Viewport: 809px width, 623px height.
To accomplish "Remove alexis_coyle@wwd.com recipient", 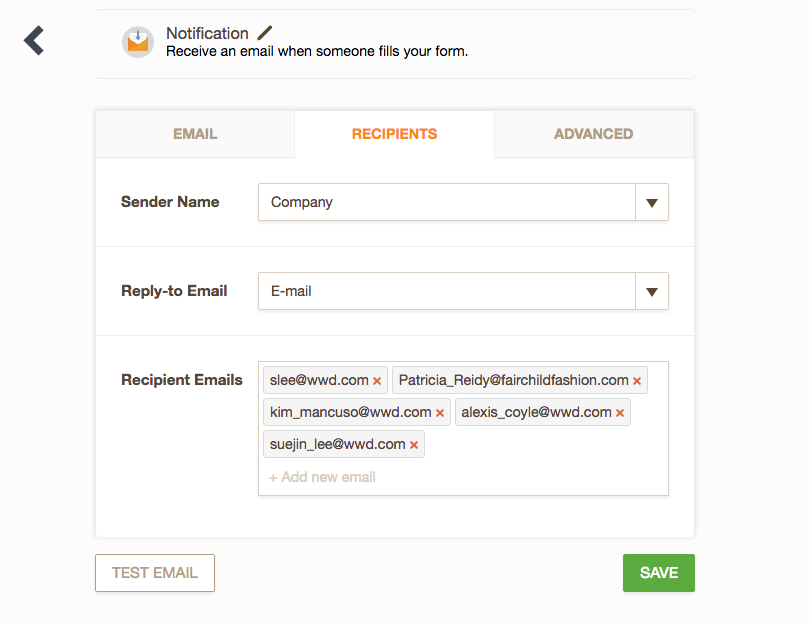I will 620,413.
